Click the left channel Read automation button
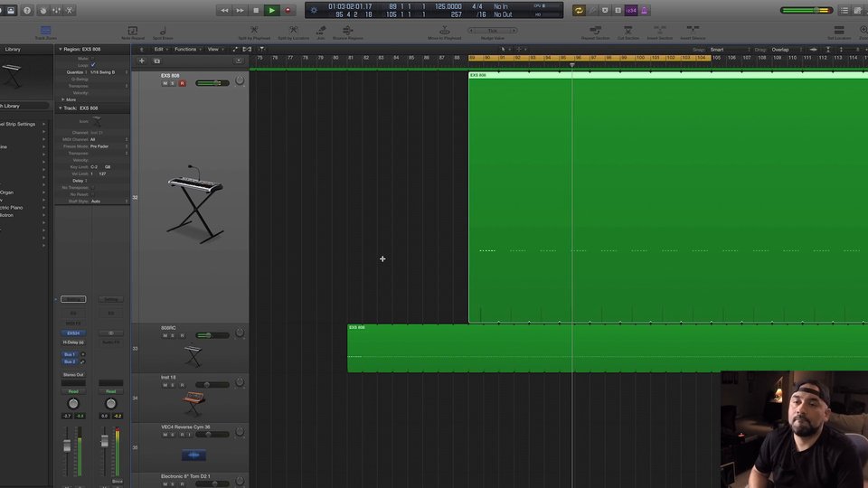Viewport: 868px width, 488px height. (73, 391)
